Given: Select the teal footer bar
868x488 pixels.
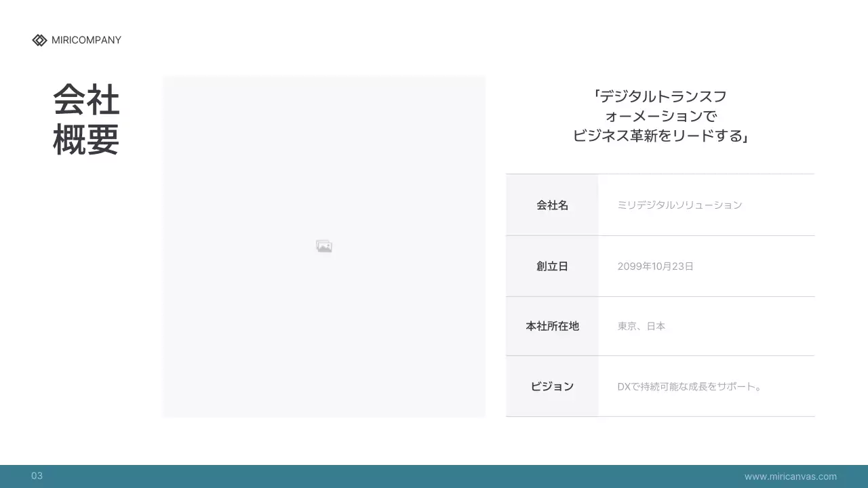Looking at the screenshot, I should (434, 475).
